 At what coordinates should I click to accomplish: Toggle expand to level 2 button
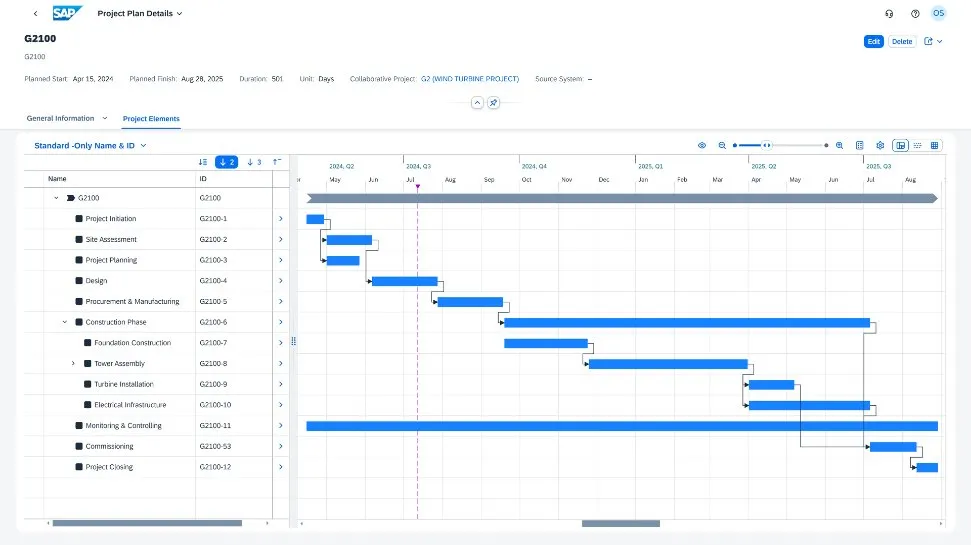click(227, 162)
